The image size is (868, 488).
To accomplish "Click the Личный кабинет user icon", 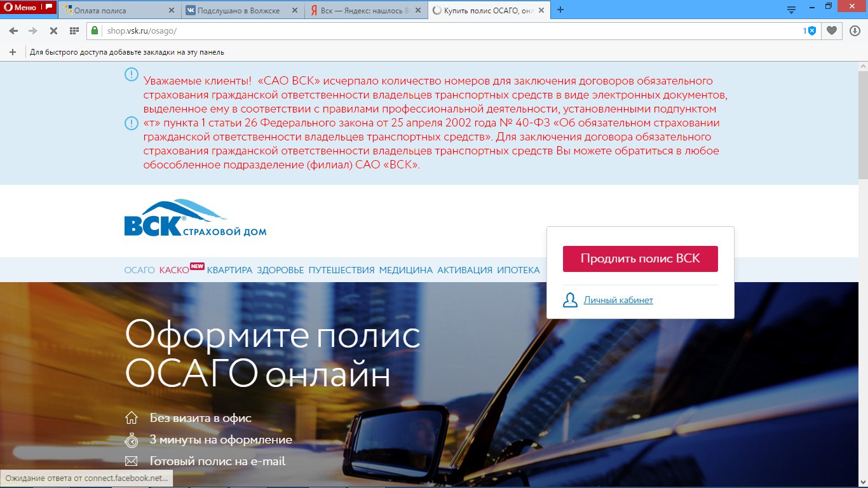I will (570, 300).
